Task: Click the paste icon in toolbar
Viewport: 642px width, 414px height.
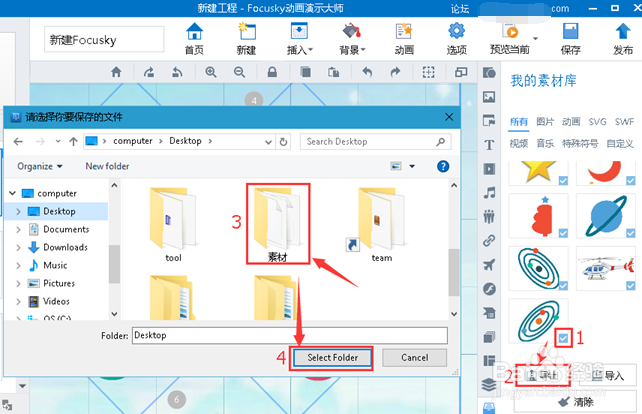Action: 333,72
